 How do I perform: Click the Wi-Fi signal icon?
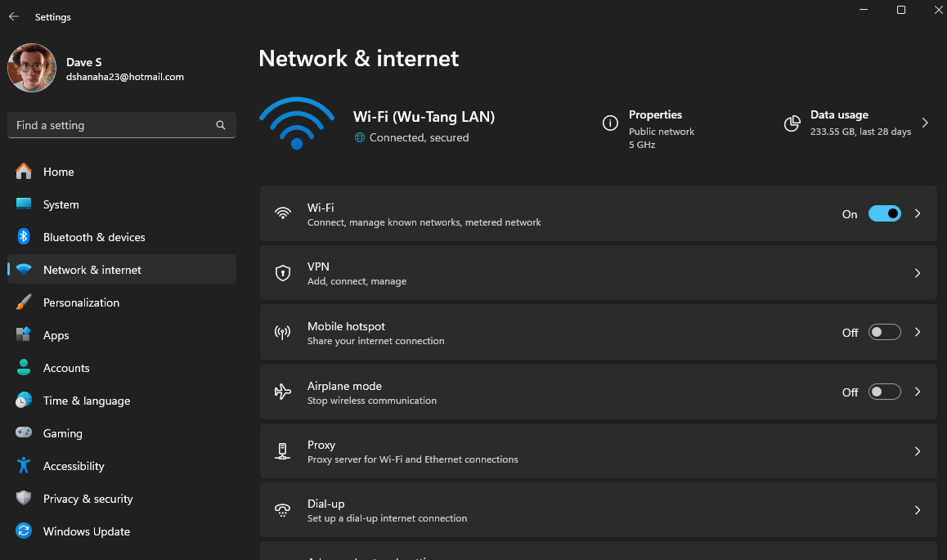coord(296,123)
